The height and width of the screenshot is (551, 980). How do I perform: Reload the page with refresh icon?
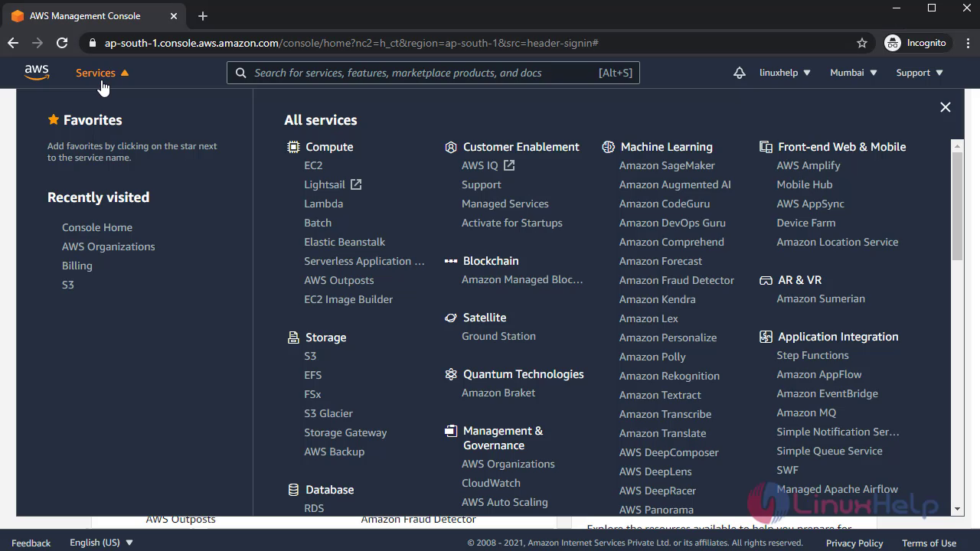pyautogui.click(x=62, y=43)
